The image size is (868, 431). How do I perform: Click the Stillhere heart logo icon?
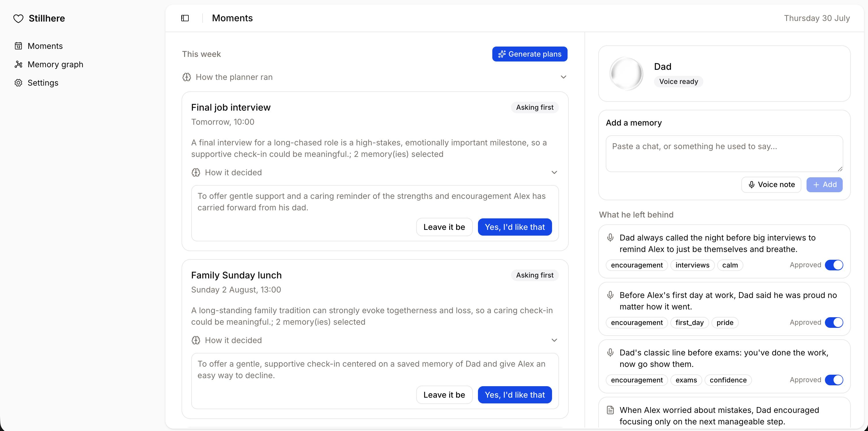pos(18,19)
